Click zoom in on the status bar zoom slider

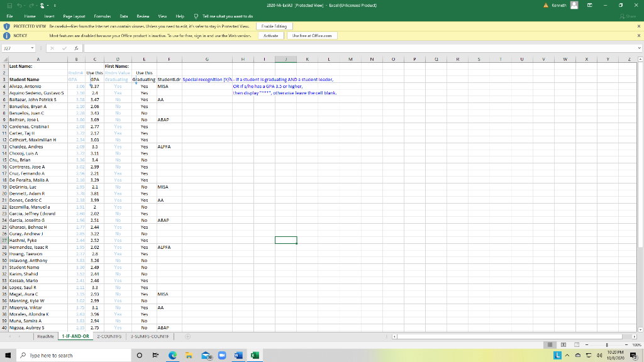click(x=626, y=345)
